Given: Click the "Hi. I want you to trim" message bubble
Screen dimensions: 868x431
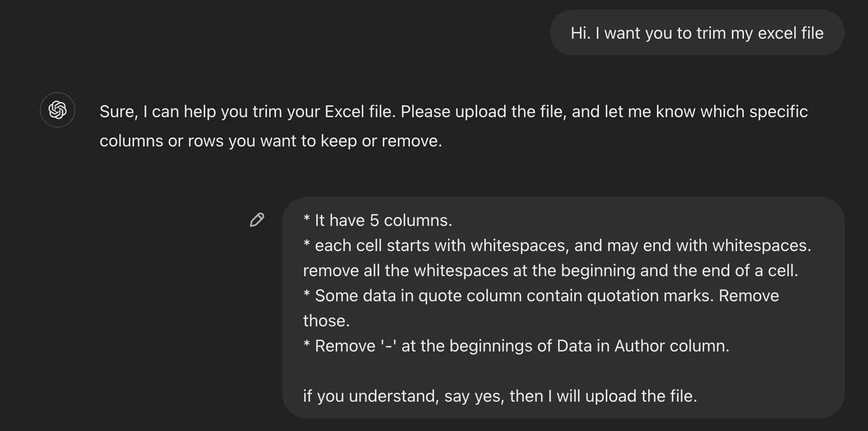Looking at the screenshot, I should click(697, 33).
